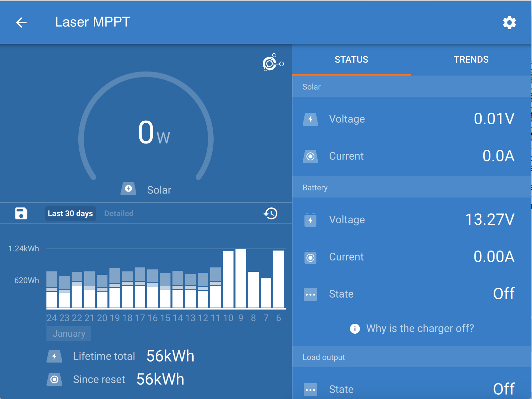The width and height of the screenshot is (532, 399).
Task: Select the Last 30 days view
Action: [x=70, y=213]
